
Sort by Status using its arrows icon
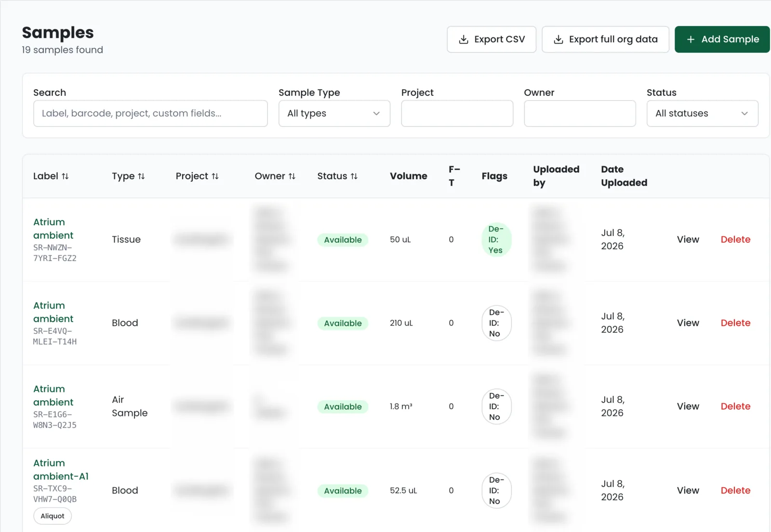click(354, 176)
